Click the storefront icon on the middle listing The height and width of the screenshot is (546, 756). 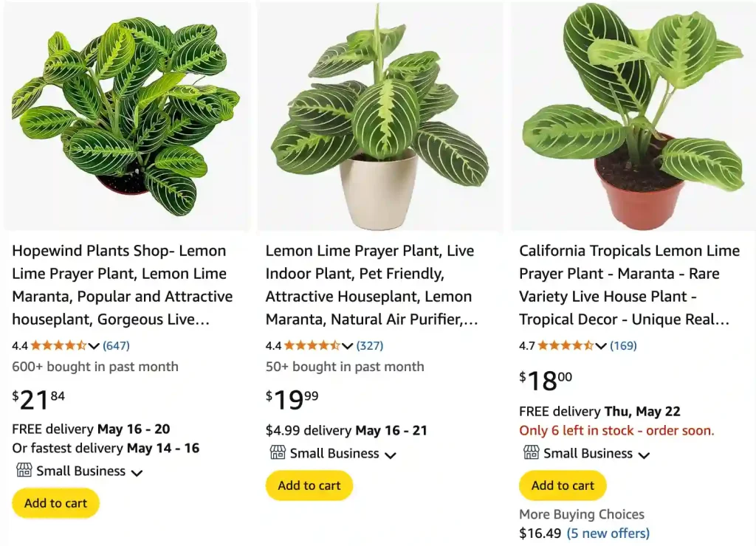coord(277,453)
